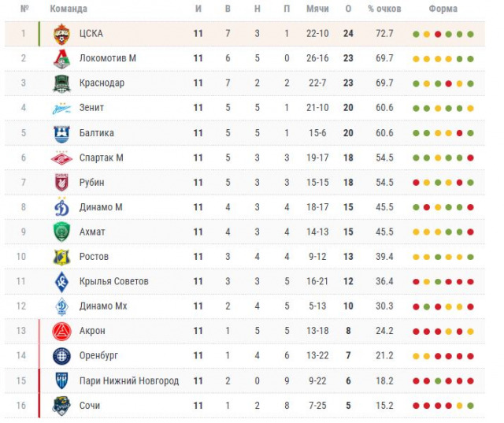Click the Krasnodar club logo
The width and height of the screenshot is (504, 423).
(62, 83)
